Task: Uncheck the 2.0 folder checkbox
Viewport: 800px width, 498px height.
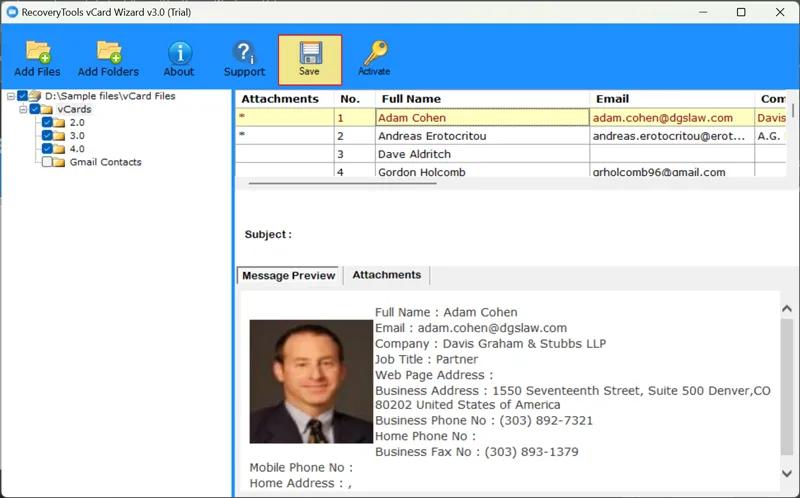Action: 47,122
